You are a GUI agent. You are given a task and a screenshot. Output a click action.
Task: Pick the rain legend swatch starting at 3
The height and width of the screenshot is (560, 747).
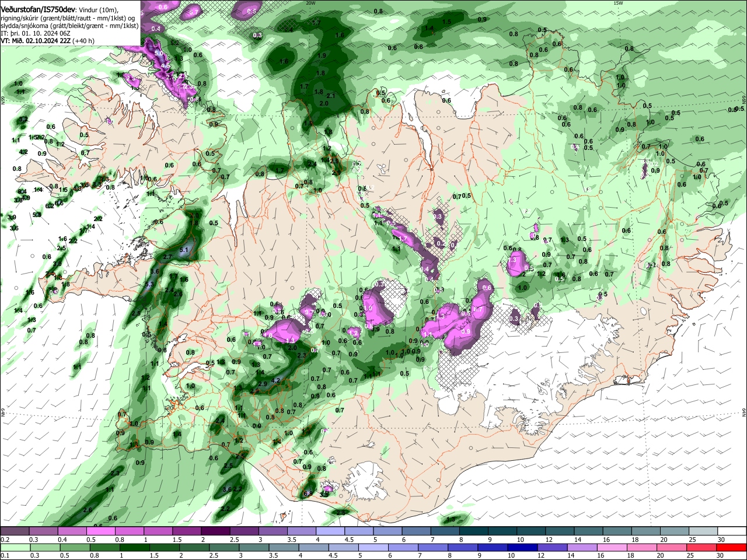point(254,547)
